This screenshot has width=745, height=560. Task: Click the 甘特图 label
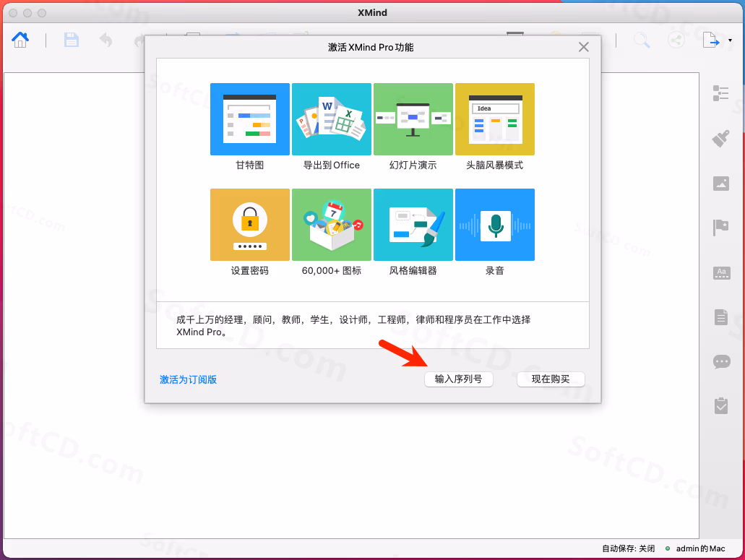[250, 165]
